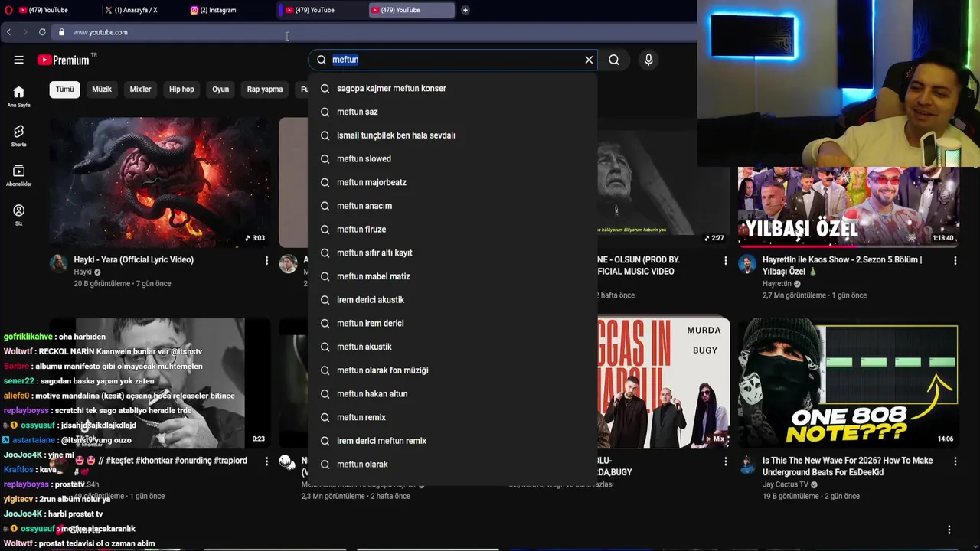The height and width of the screenshot is (551, 980).
Task: Open the Siz sidebar item
Action: coord(18,214)
